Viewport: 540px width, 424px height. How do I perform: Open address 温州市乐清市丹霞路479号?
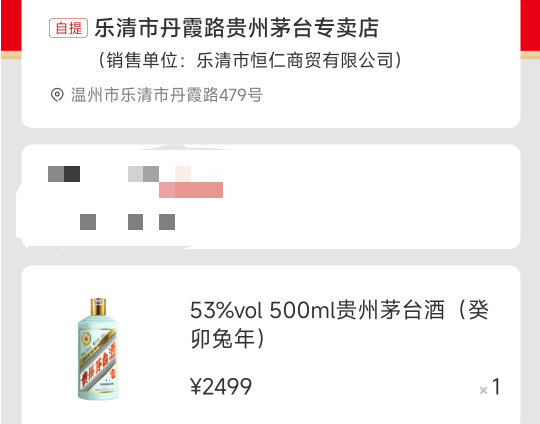(x=167, y=95)
